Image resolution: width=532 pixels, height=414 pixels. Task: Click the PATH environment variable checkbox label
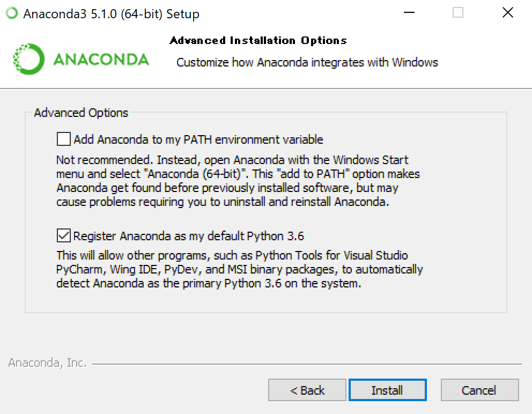coord(198,139)
